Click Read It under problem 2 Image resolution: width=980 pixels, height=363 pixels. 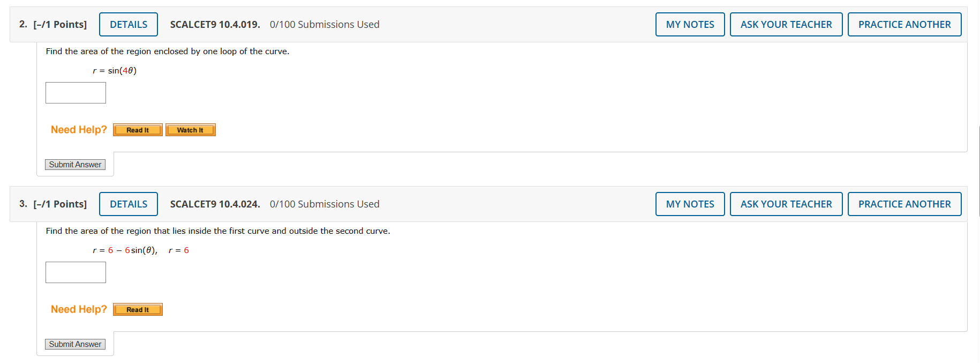[x=137, y=129]
